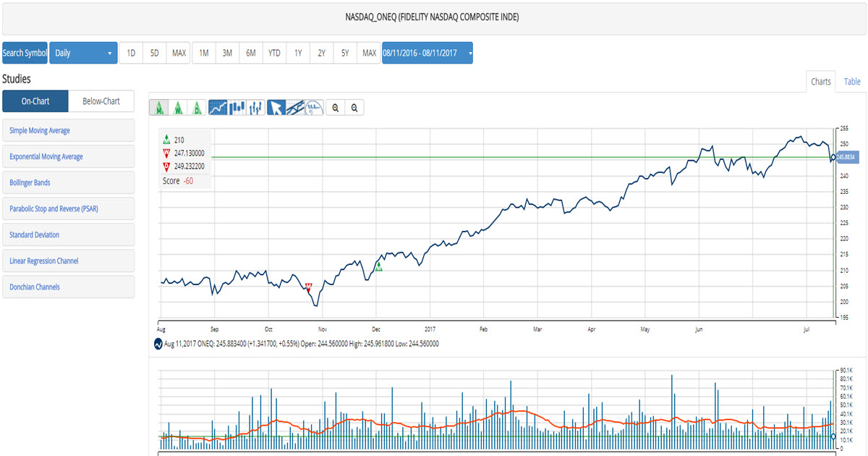Viewport: 868px width, 456px height.
Task: Select the 5D range button
Action: point(155,53)
